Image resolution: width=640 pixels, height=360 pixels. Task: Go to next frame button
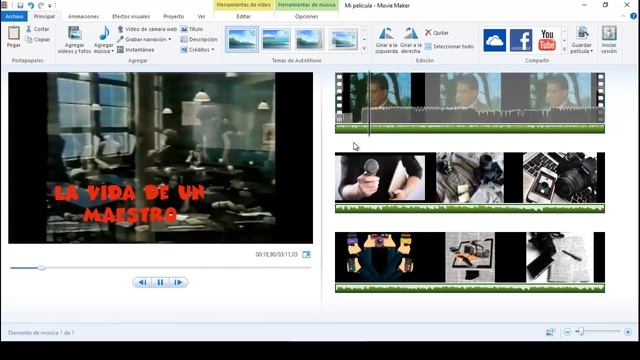pyautogui.click(x=178, y=282)
